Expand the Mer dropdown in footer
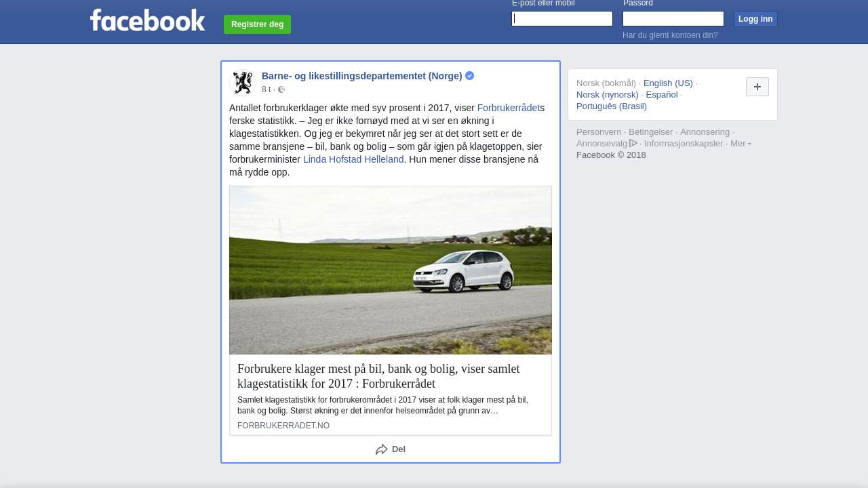The height and width of the screenshot is (488, 868). pyautogui.click(x=741, y=144)
